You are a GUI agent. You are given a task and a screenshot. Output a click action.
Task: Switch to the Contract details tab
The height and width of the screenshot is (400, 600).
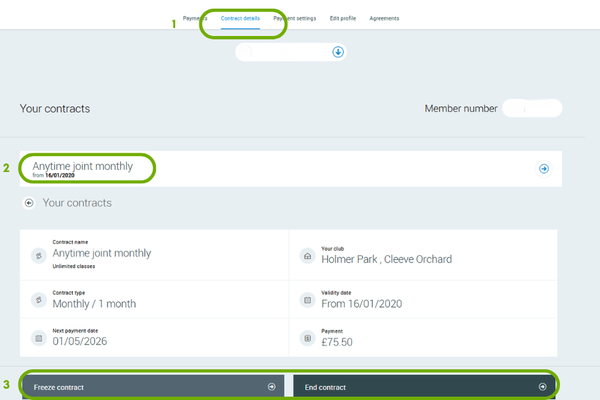240,19
